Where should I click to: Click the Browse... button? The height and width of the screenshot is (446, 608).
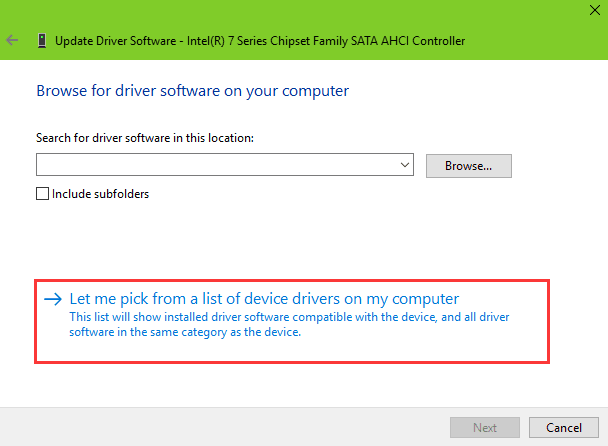[468, 166]
